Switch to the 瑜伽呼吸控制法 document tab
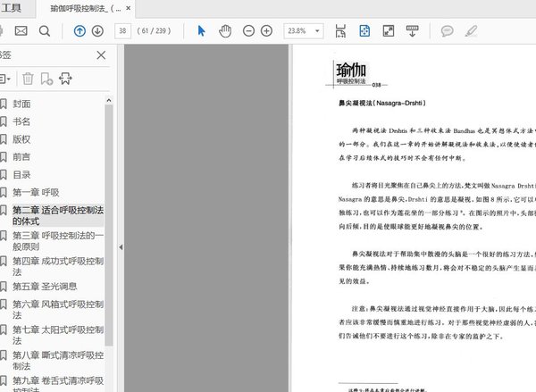The width and height of the screenshot is (536, 392). pos(84,9)
